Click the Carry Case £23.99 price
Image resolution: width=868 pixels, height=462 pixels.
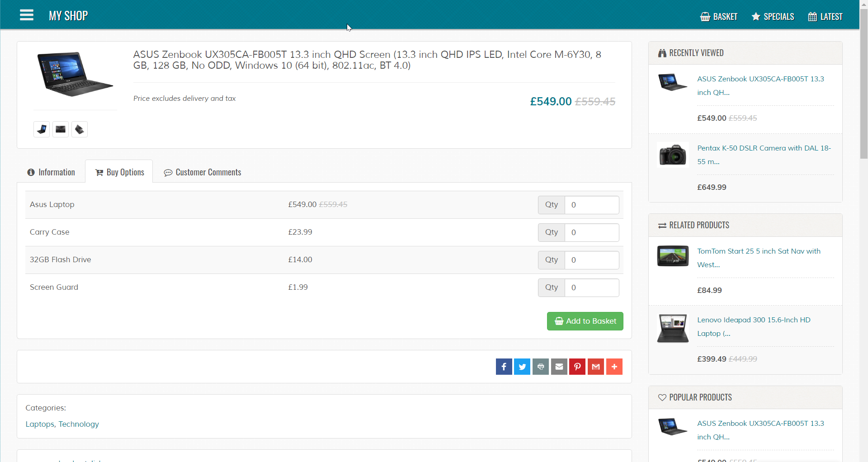[300, 232]
